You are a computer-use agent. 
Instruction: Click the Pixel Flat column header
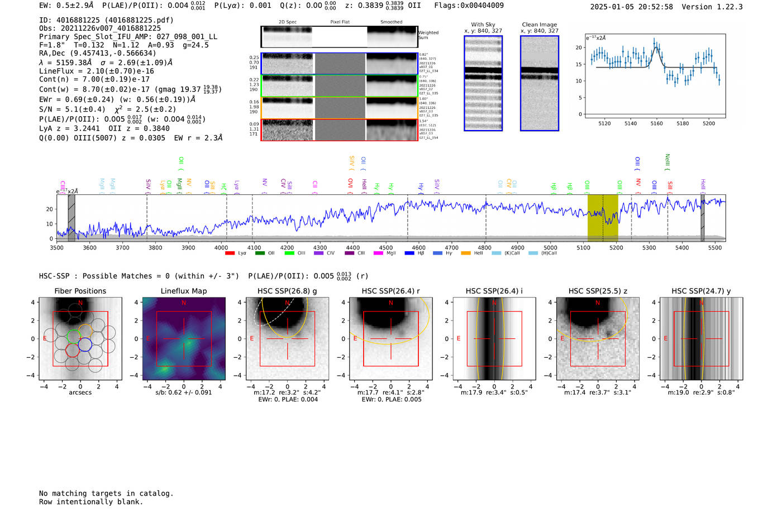coord(340,22)
